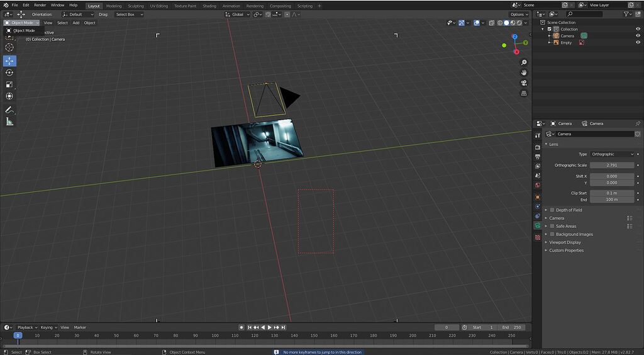Switch to the Modeling workspace tab
This screenshot has width=644, height=355.
(x=114, y=6)
